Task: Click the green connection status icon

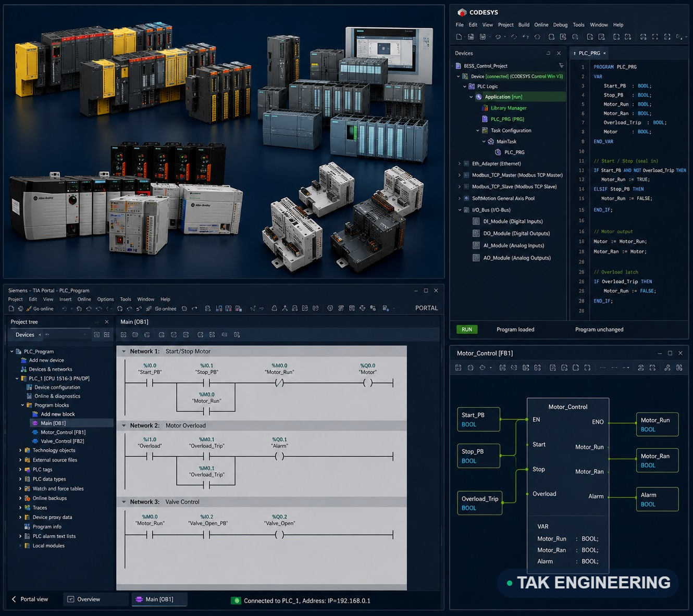Action: 236,600
